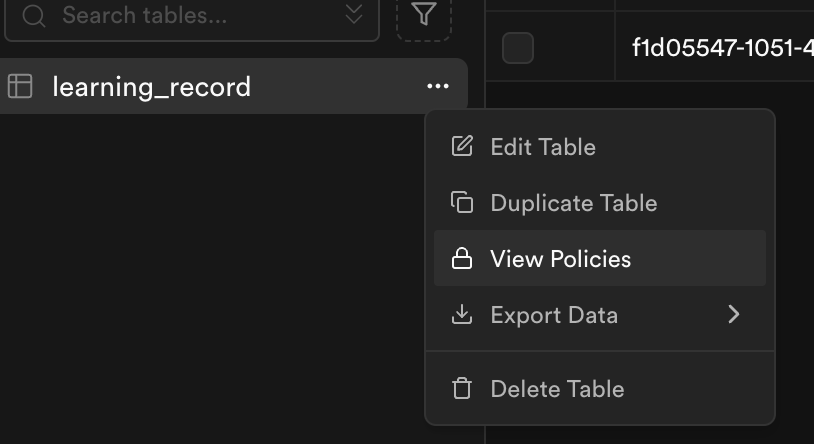This screenshot has height=444, width=814.
Task: Click the pencil icon beside Edit Table
Action: click(462, 147)
